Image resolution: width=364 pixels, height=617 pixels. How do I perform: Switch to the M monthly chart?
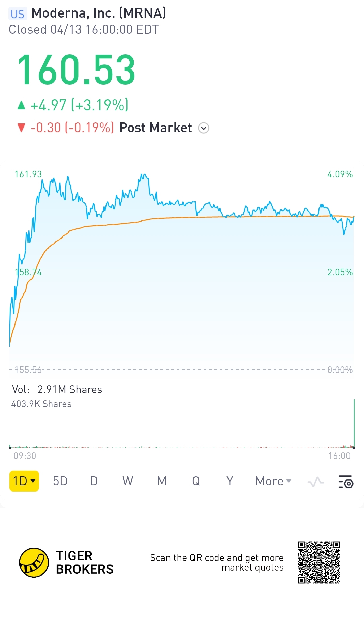click(162, 481)
